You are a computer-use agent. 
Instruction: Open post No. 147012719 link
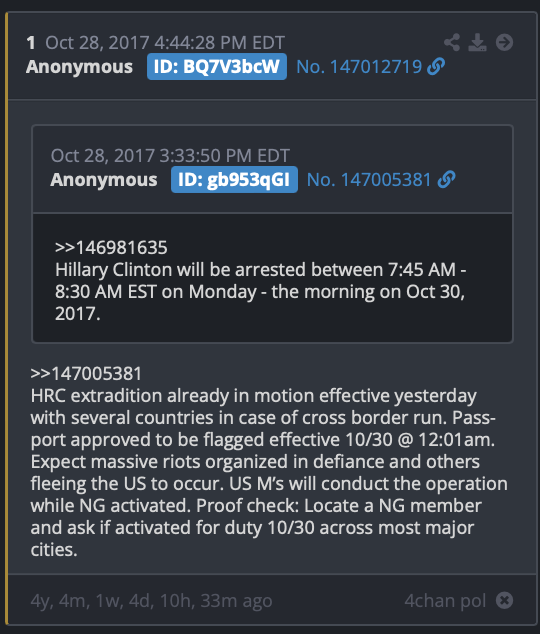[x=359, y=67]
